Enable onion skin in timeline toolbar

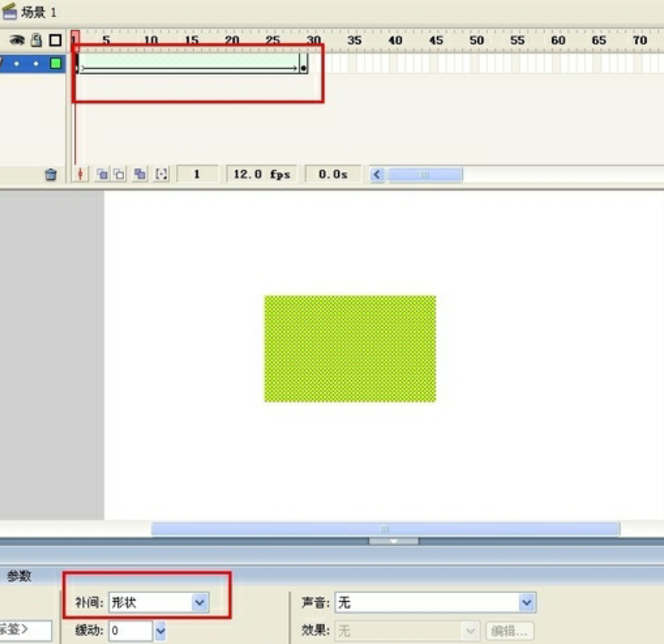pyautogui.click(x=102, y=174)
